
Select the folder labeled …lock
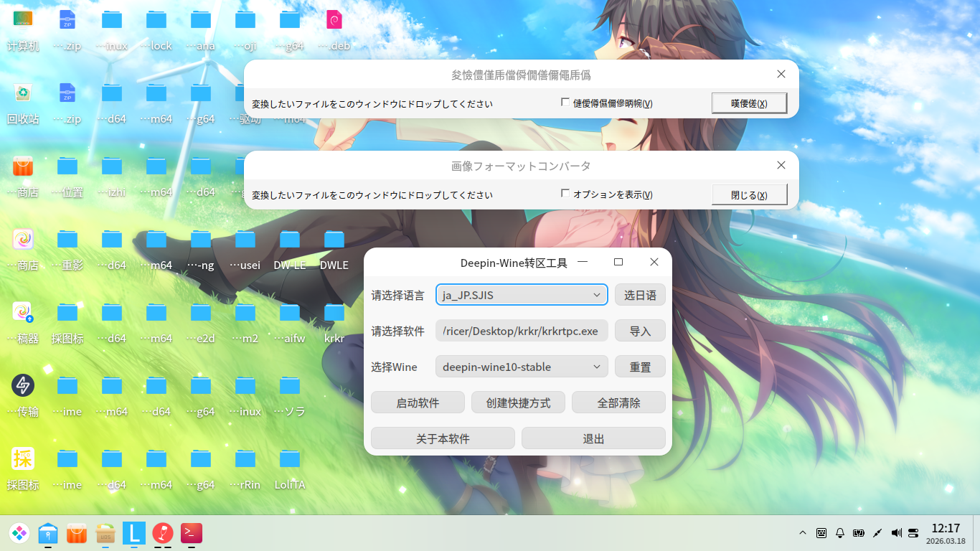coord(156,19)
